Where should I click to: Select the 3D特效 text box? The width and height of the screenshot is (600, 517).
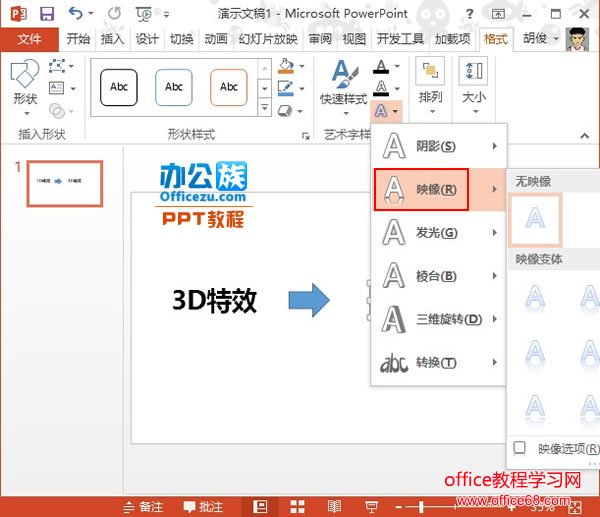tap(215, 301)
